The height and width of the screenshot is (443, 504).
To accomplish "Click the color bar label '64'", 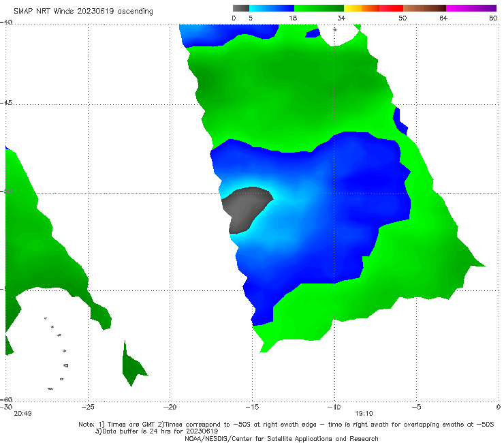I will pyautogui.click(x=443, y=18).
